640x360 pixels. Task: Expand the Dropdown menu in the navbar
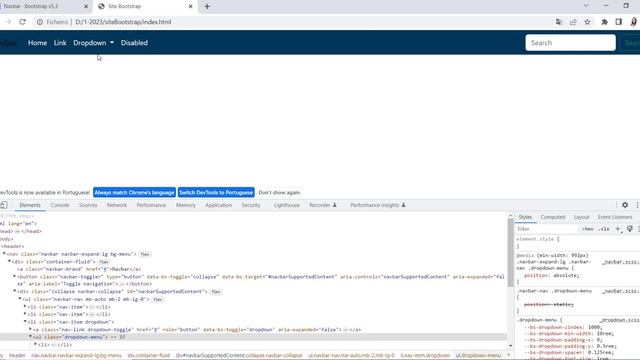pyautogui.click(x=93, y=42)
